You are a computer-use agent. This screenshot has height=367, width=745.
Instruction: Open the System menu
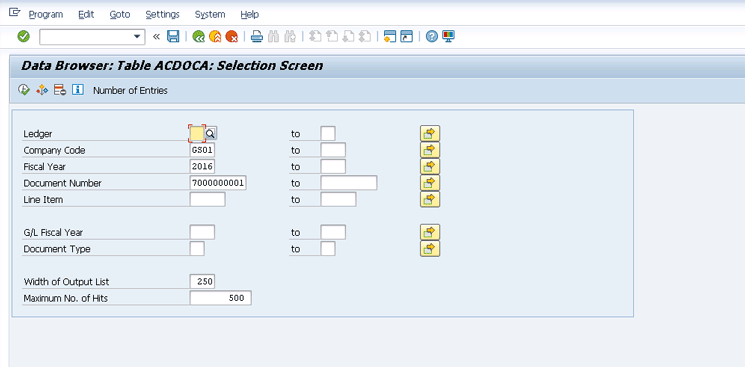tap(210, 15)
